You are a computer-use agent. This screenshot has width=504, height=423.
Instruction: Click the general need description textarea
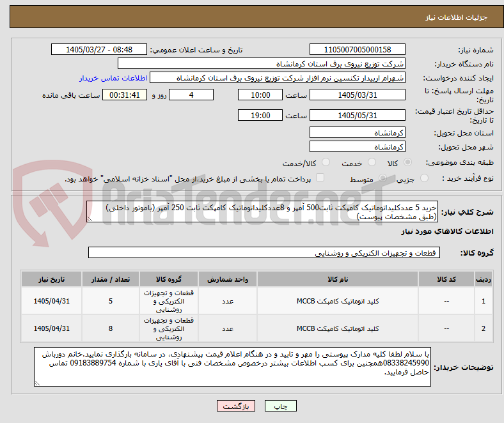[262, 211]
